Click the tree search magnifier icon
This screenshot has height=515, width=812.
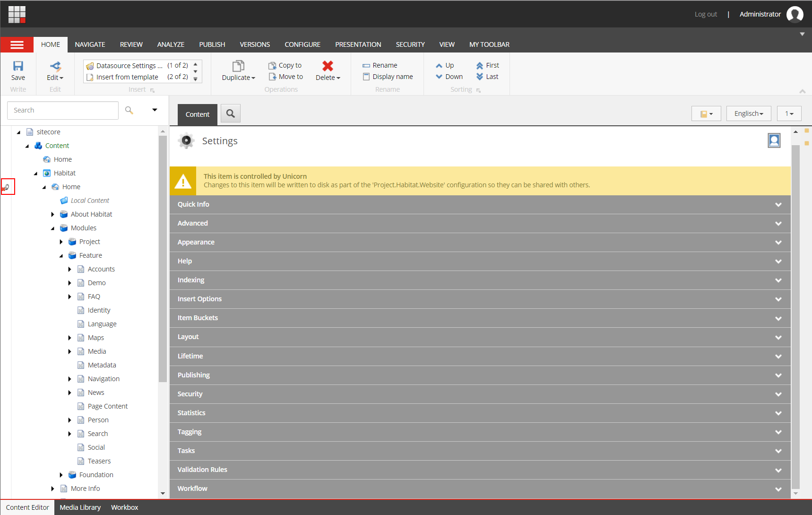point(129,110)
